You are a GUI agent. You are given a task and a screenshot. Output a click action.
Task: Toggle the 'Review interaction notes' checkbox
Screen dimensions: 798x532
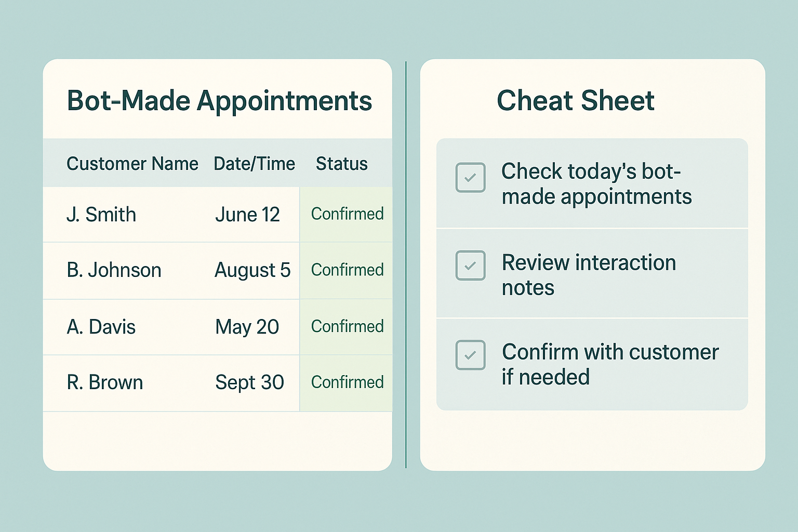click(x=470, y=265)
